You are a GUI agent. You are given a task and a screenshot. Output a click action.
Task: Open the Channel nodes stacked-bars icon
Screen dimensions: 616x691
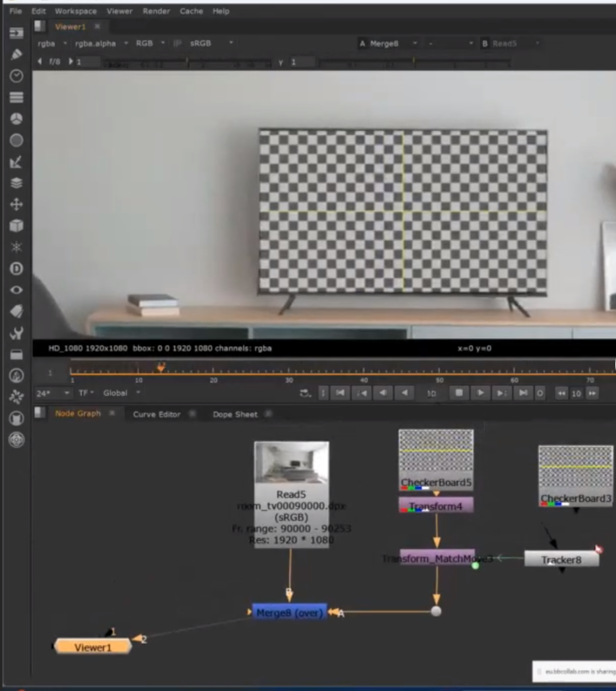click(16, 97)
